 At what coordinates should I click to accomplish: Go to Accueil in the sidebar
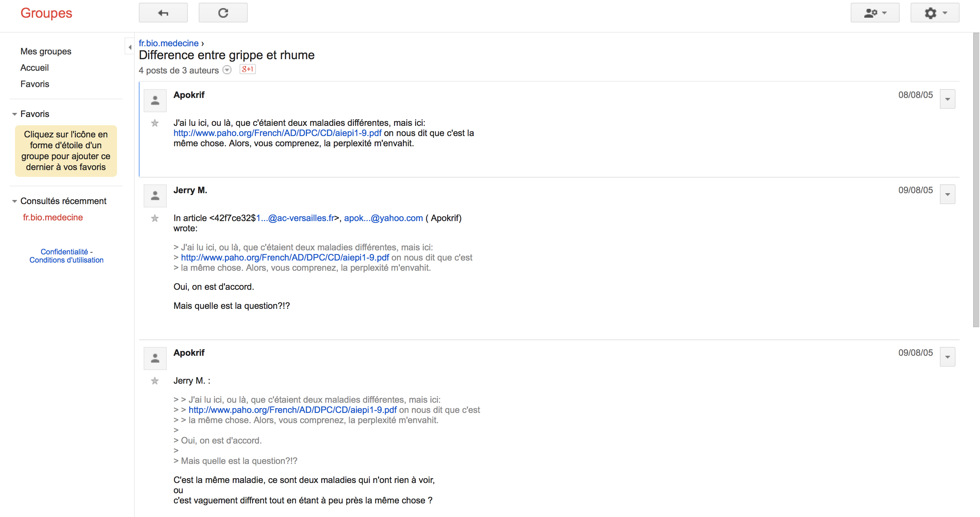(x=35, y=68)
